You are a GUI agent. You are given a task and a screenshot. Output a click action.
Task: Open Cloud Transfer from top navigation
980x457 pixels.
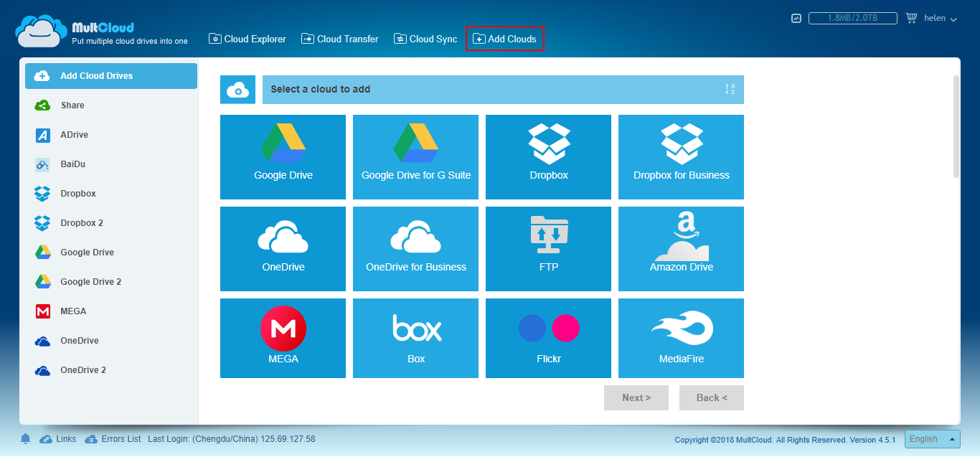(340, 39)
